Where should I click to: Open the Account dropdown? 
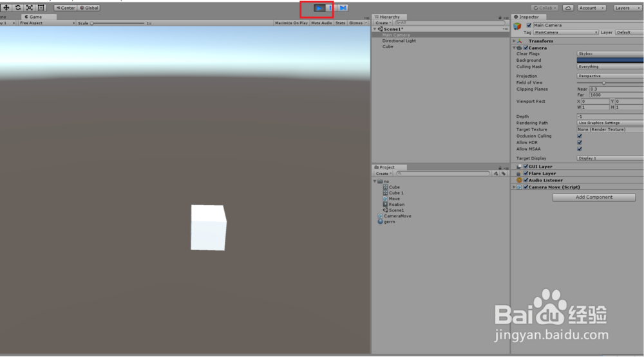pos(591,8)
